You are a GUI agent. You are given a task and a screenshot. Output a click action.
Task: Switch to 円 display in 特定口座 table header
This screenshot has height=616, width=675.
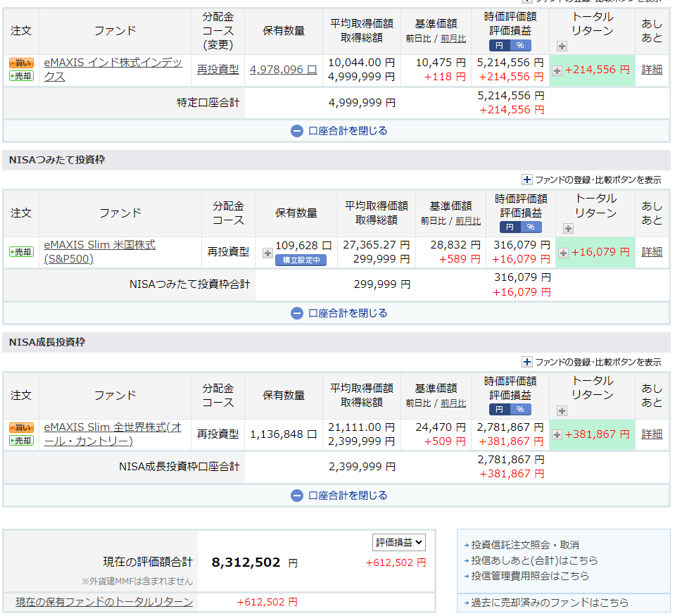[x=499, y=45]
